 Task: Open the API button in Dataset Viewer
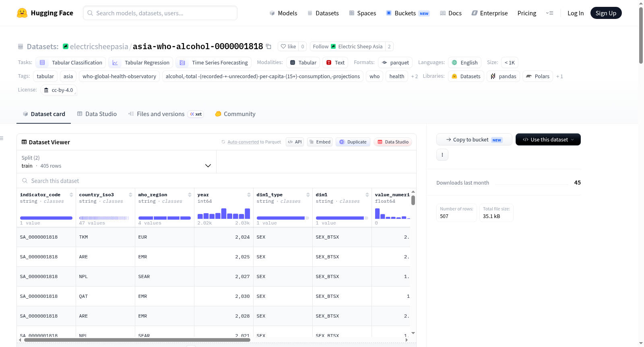point(295,142)
